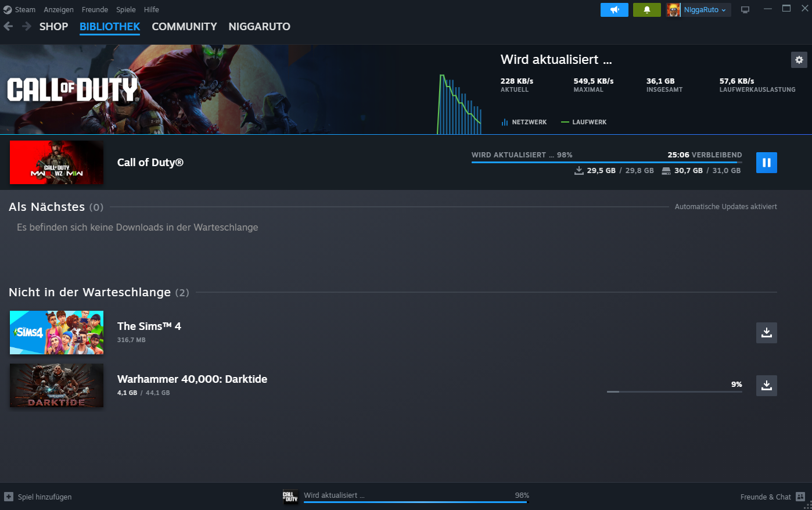
Task: Click the Darktide thumbnail
Action: click(56, 386)
